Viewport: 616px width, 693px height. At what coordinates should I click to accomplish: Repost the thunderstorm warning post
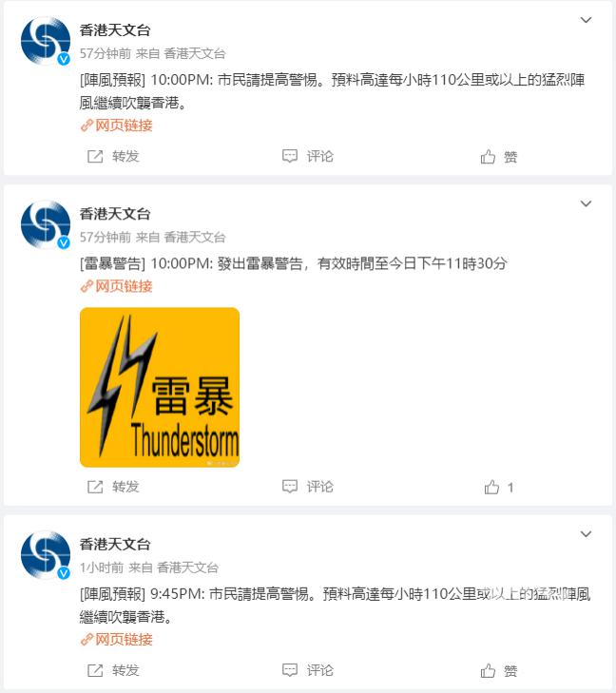click(x=113, y=487)
